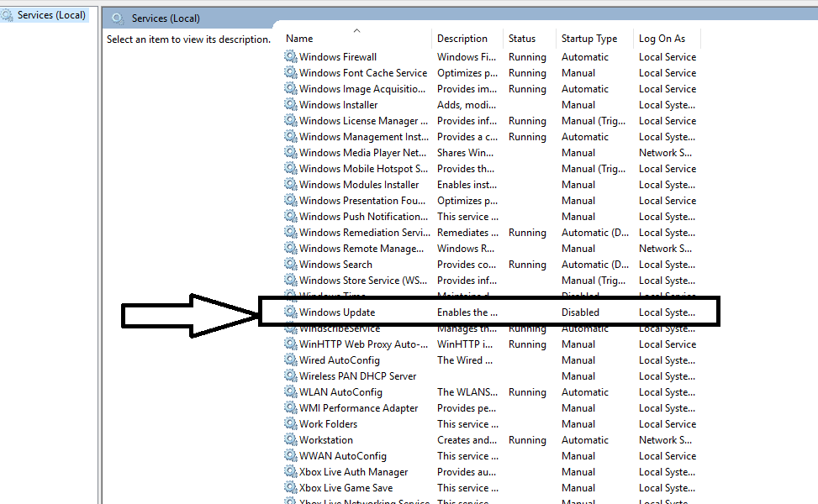Select Services (Local) in the left tree

[x=51, y=15]
